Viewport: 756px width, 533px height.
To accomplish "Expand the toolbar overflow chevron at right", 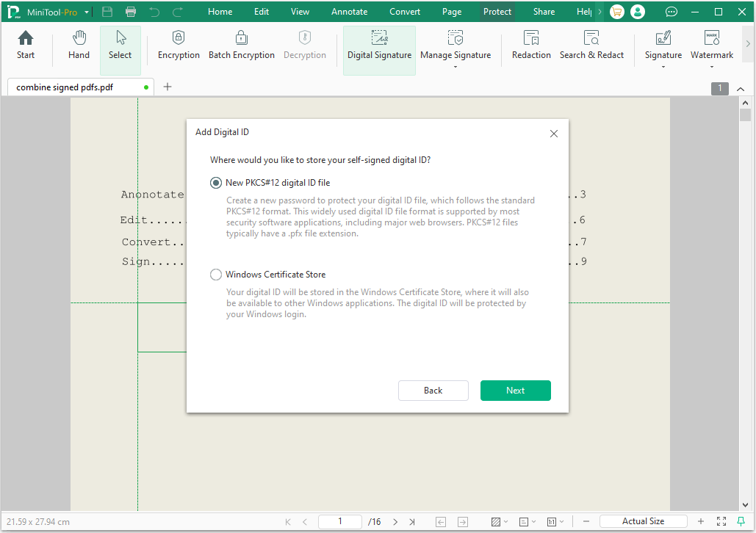I will [748, 44].
